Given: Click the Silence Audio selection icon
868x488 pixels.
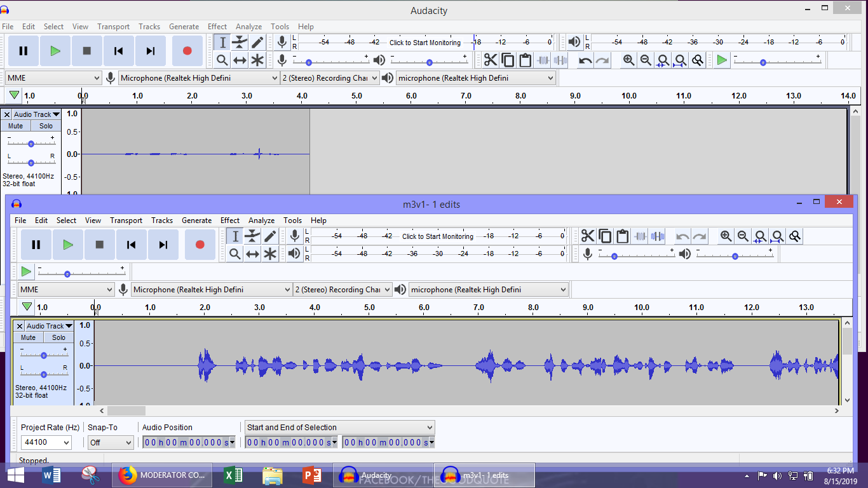Looking at the screenshot, I should pyautogui.click(x=560, y=60).
